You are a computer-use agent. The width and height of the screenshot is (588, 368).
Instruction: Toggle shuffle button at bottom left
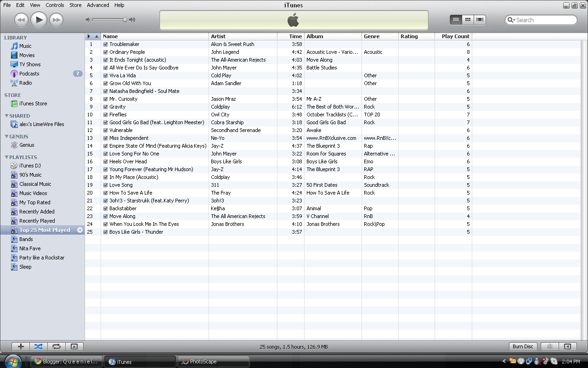click(39, 346)
